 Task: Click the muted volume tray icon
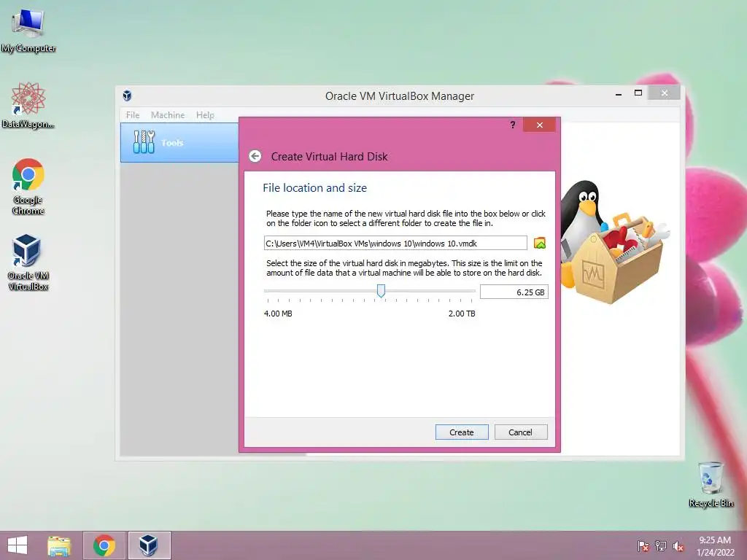pyautogui.click(x=678, y=546)
